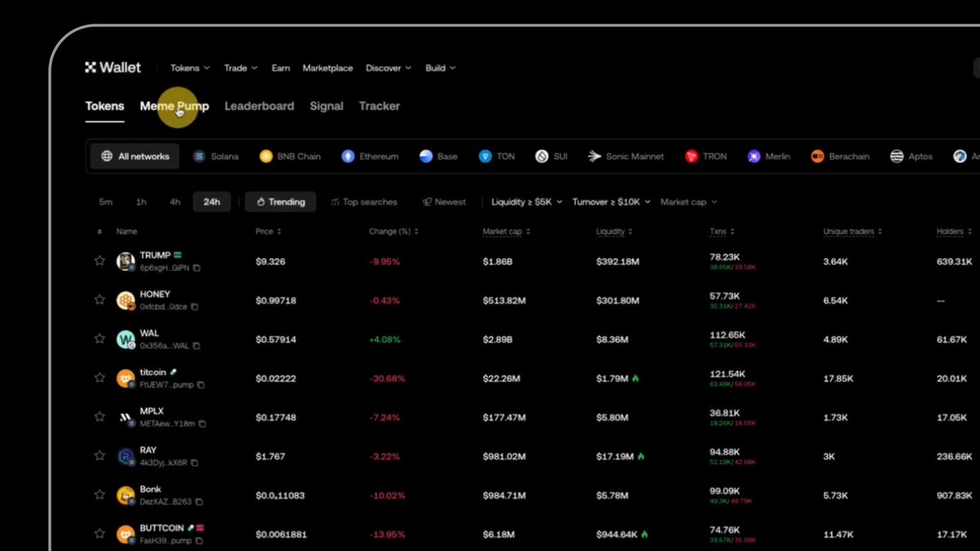The image size is (980, 551).
Task: Filter by Base network
Action: click(x=439, y=156)
